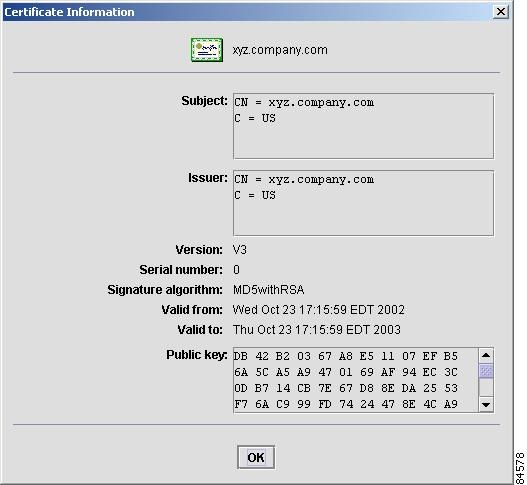The width and height of the screenshot is (527, 485).
Task: Click the Valid from date 2002
Action: [318, 310]
